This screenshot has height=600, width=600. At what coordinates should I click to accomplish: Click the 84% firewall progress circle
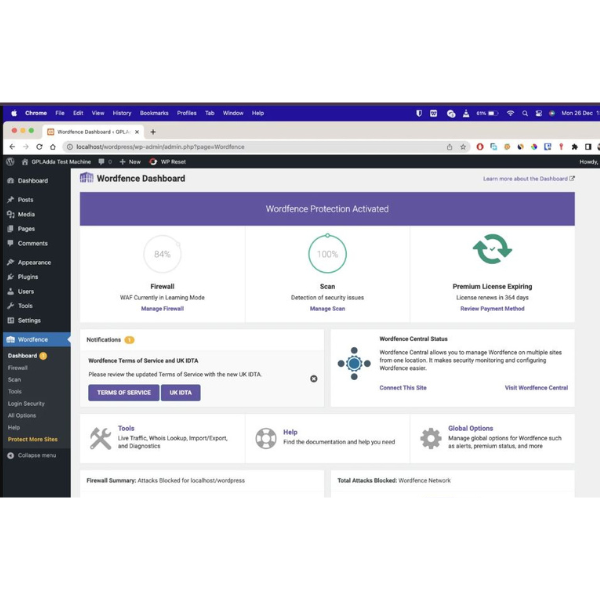(x=162, y=254)
